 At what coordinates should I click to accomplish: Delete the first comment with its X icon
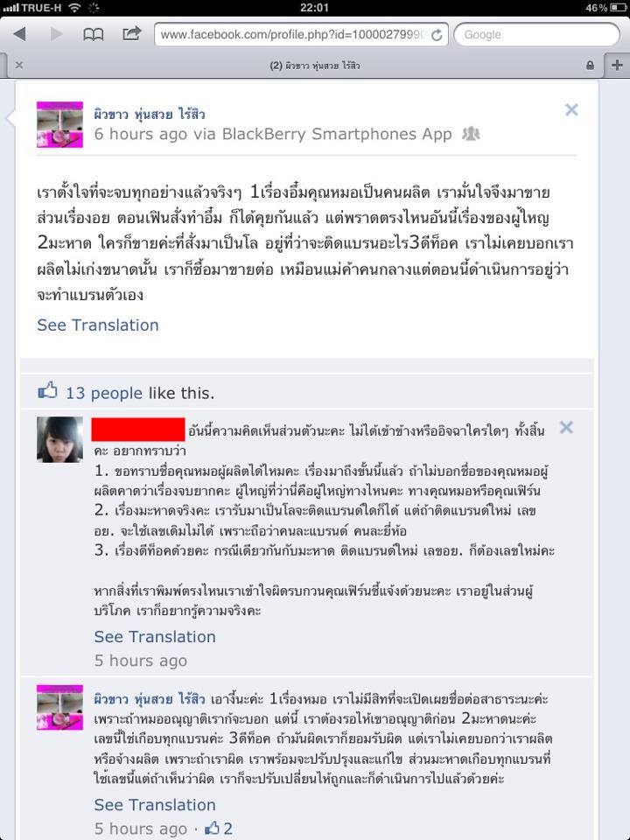click(x=566, y=428)
